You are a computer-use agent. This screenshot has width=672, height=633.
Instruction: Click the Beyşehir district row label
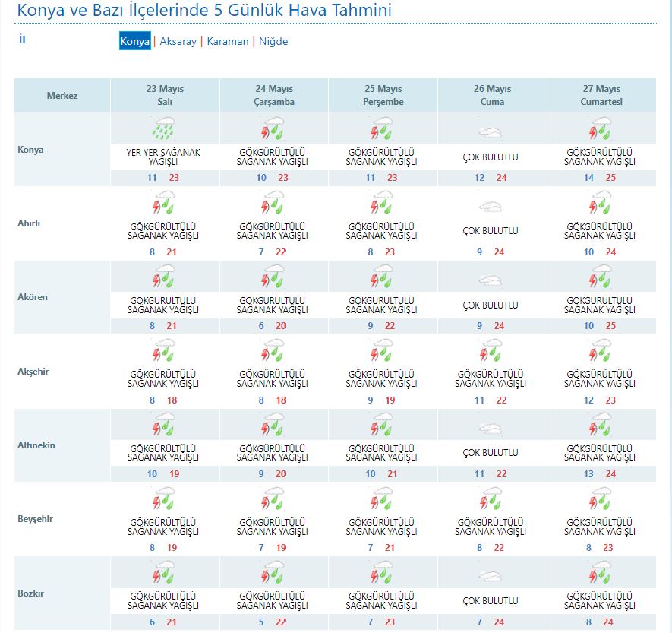[x=35, y=519]
